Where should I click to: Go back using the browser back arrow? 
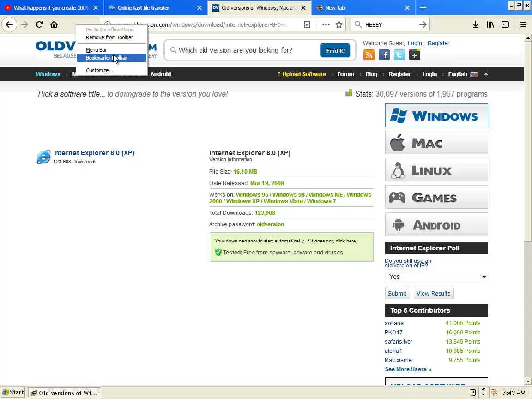pyautogui.click(x=9, y=24)
